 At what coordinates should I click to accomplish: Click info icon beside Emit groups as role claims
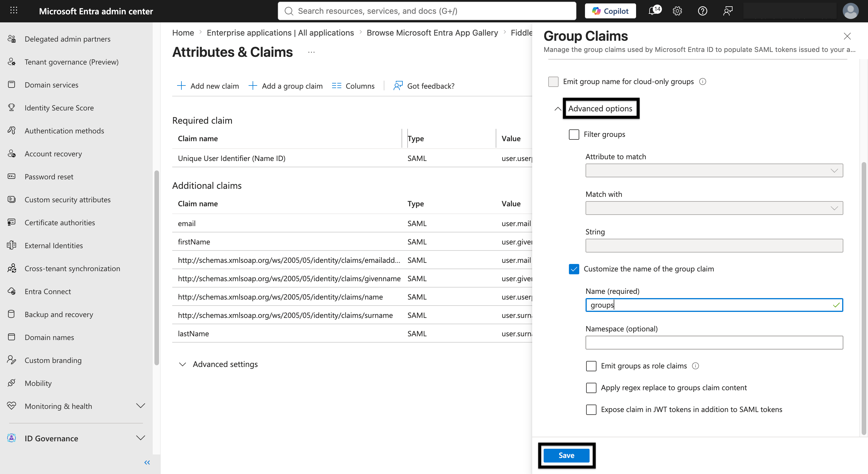(695, 366)
